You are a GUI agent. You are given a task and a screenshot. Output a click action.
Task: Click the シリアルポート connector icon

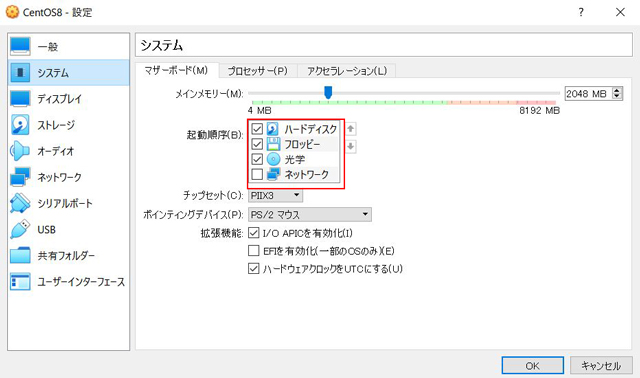coord(20,203)
